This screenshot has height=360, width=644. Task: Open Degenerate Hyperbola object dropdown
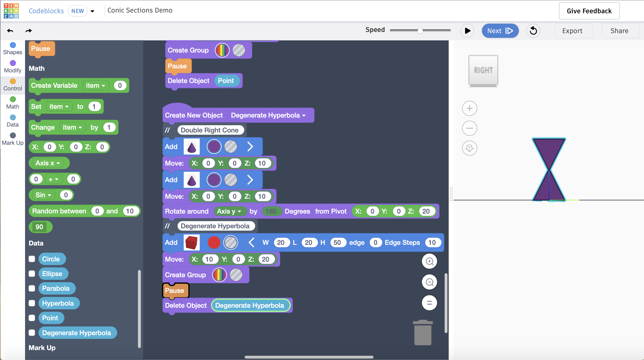coord(268,115)
